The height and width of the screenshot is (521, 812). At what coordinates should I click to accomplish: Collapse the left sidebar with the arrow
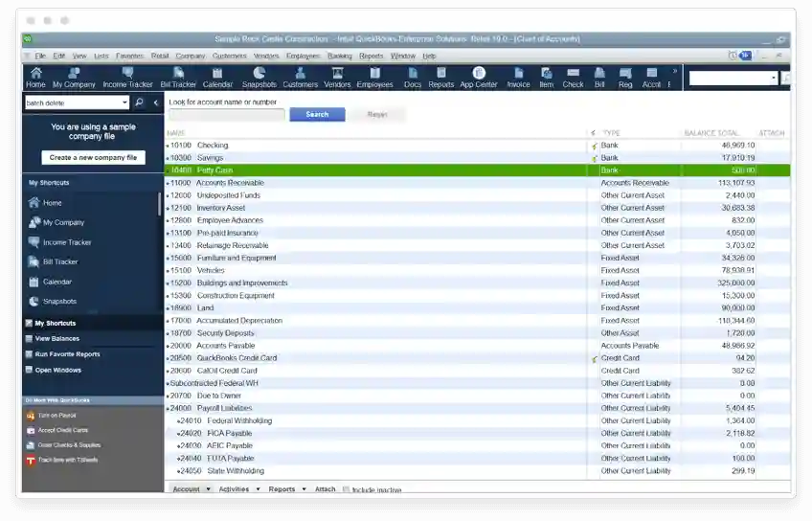pyautogui.click(x=155, y=102)
